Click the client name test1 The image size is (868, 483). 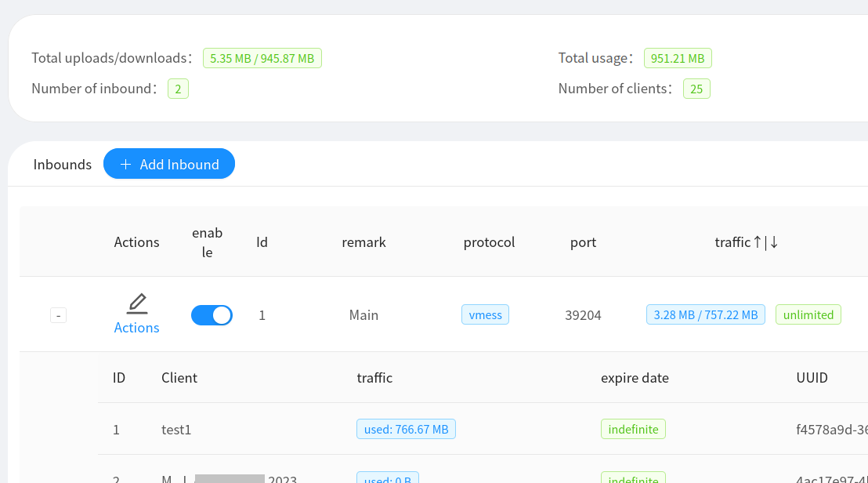176,429
